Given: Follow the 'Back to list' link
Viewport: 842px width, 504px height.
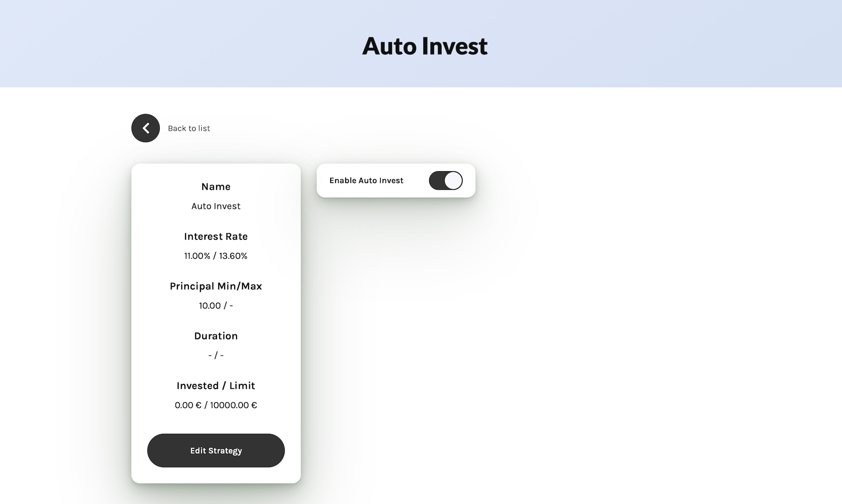Looking at the screenshot, I should 189,128.
